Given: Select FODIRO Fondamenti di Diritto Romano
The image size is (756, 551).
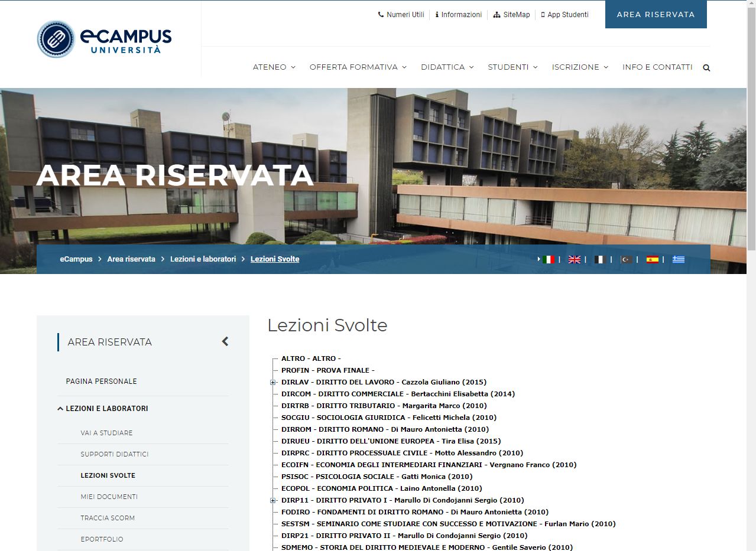Looking at the screenshot, I should (x=415, y=512).
